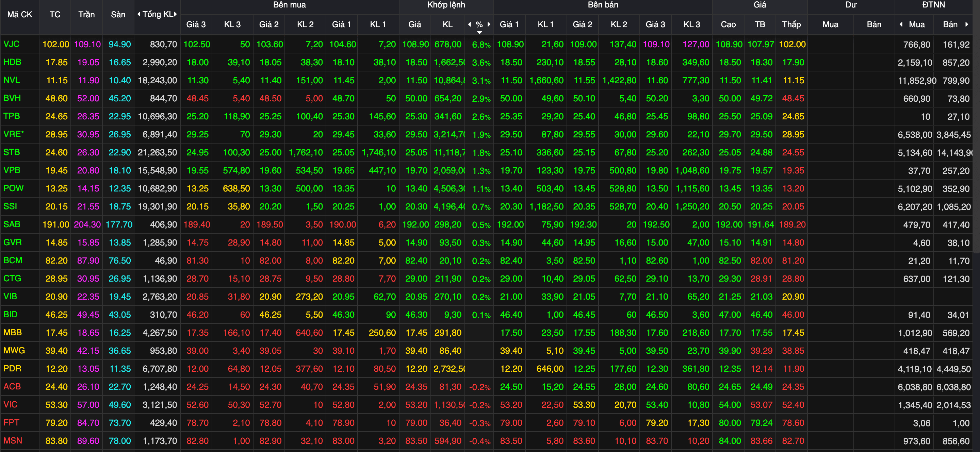The height and width of the screenshot is (452, 980).
Task: Click Bên mua group header
Action: pyautogui.click(x=290, y=5)
